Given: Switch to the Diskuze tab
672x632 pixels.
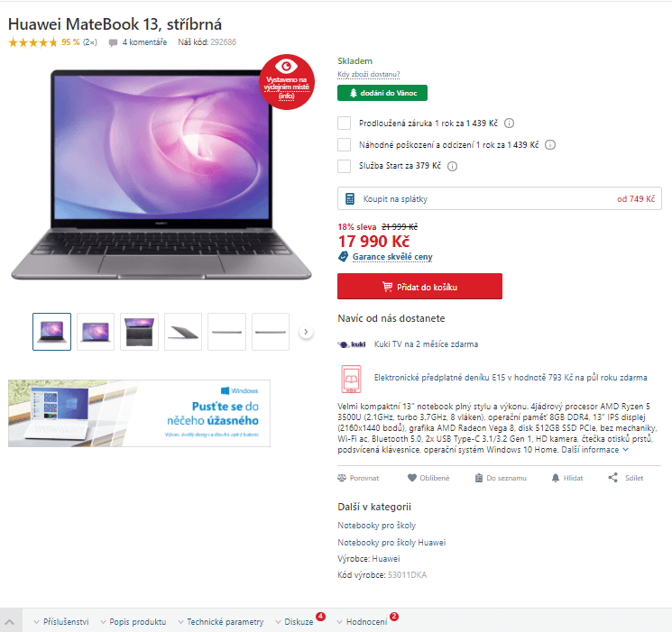Looking at the screenshot, I should click(x=295, y=622).
